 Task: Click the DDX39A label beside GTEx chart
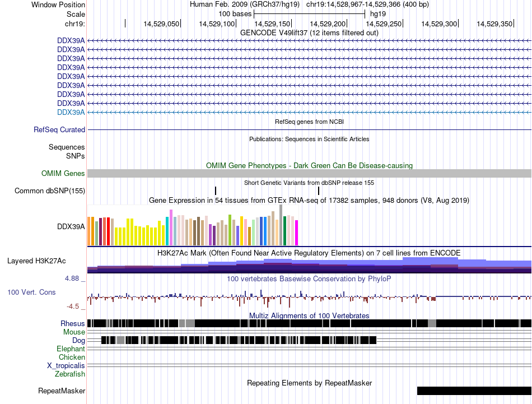(71, 226)
